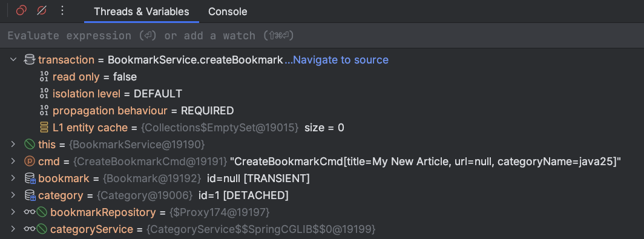Click the View Breakpoints icon
Viewport: 644px width, 239px height.
(21, 11)
